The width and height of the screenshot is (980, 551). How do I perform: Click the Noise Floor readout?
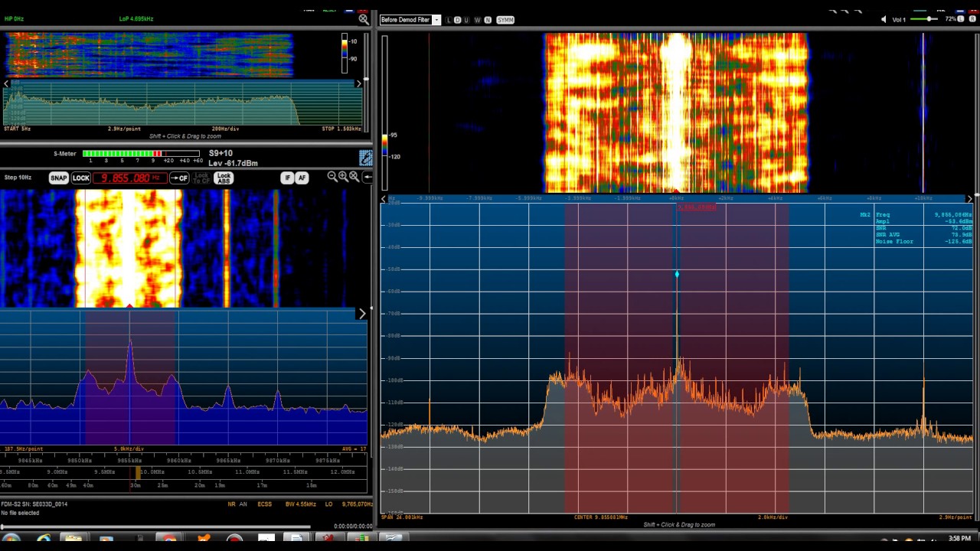point(924,242)
